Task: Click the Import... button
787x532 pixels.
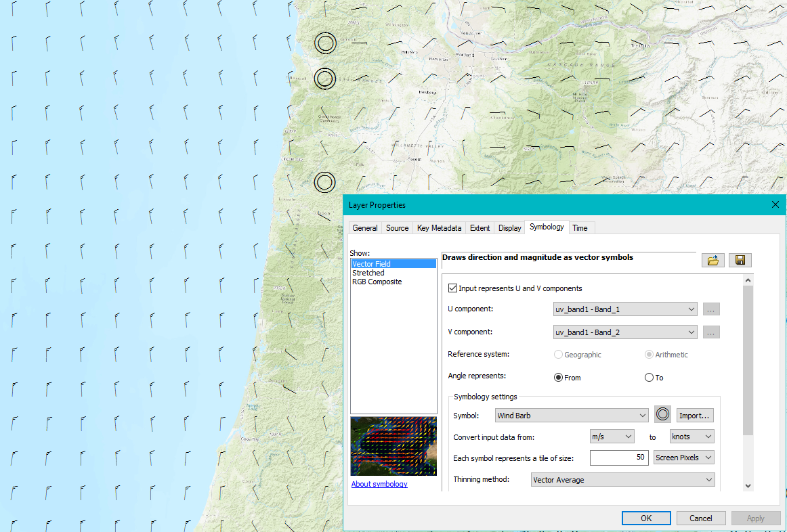Action: point(695,415)
